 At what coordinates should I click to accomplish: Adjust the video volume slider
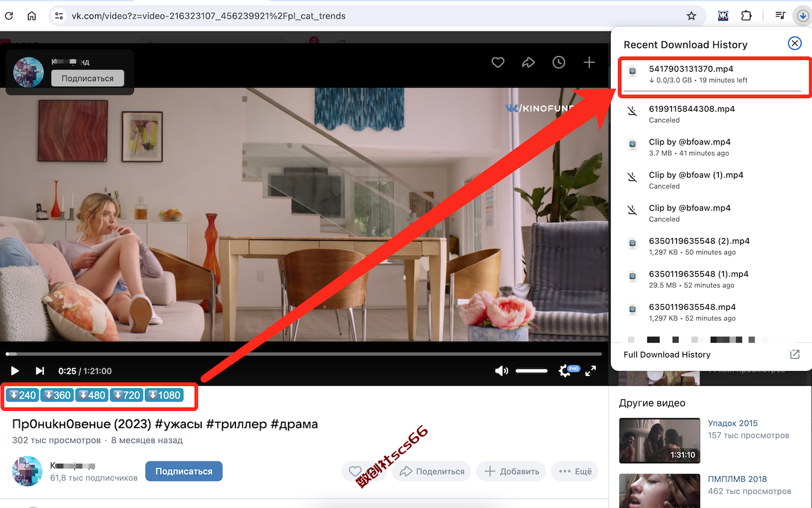[532, 371]
